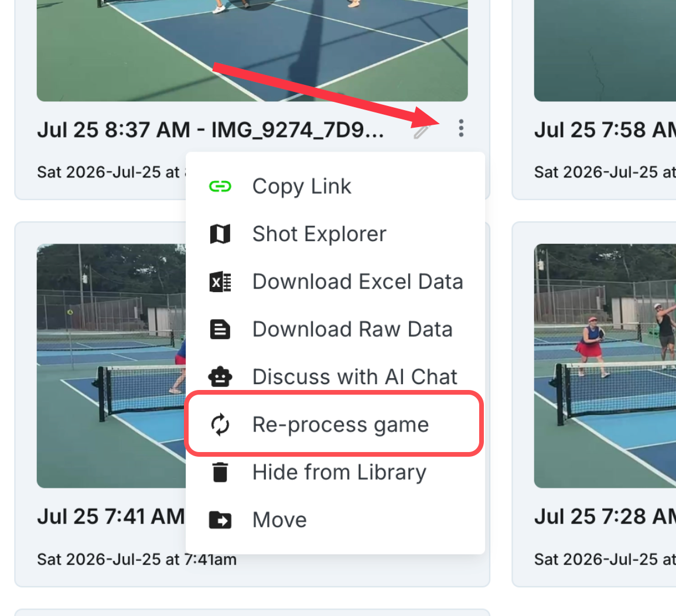Choose Hide from Library menu entry
676x616 pixels.
point(335,472)
